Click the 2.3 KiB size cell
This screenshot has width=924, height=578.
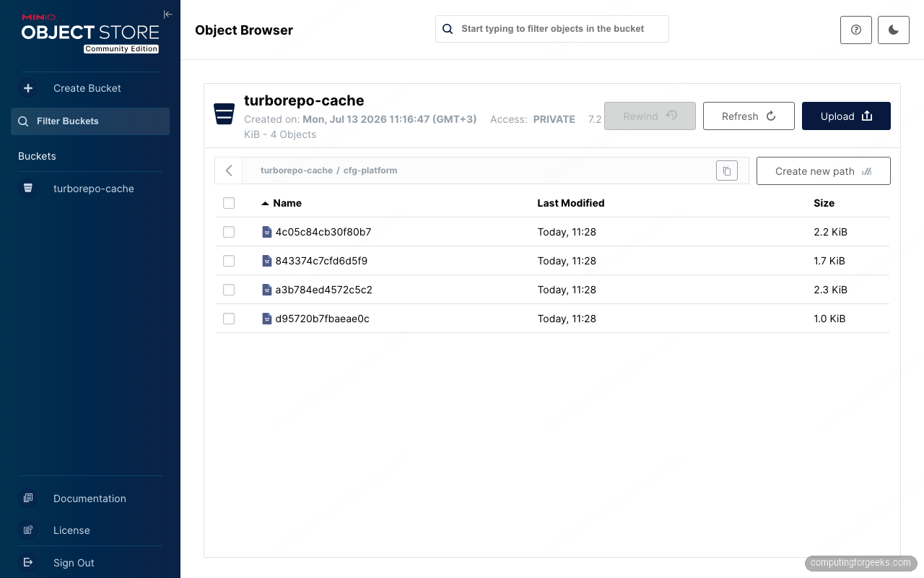(x=830, y=290)
